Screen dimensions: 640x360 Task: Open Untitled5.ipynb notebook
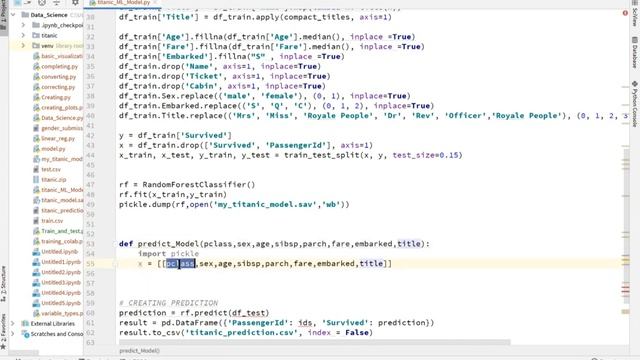(57, 303)
